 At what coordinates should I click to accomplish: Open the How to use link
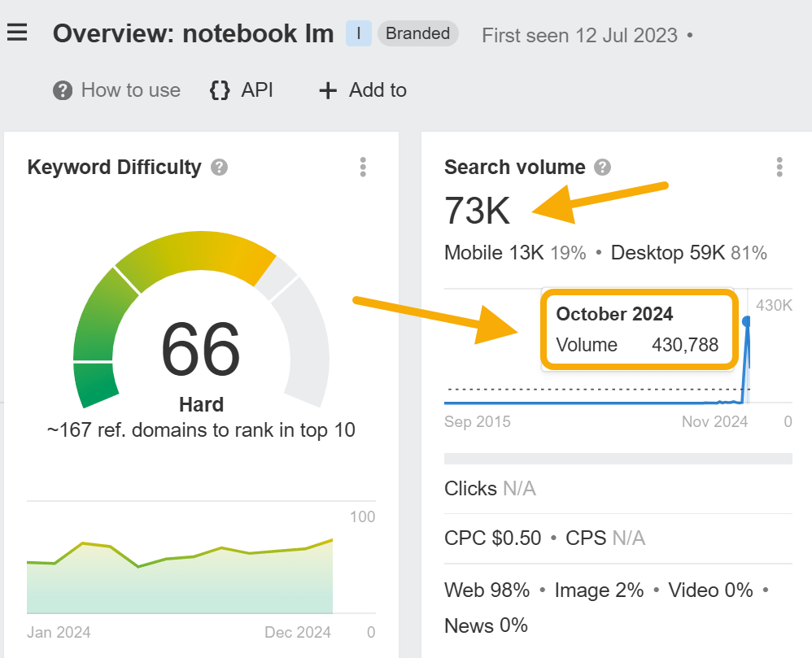point(130,90)
